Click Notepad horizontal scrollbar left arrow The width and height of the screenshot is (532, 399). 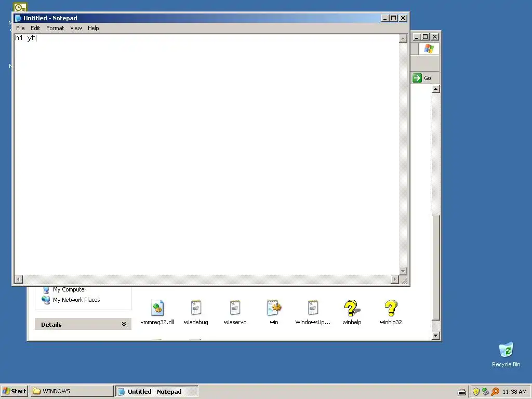coord(18,279)
